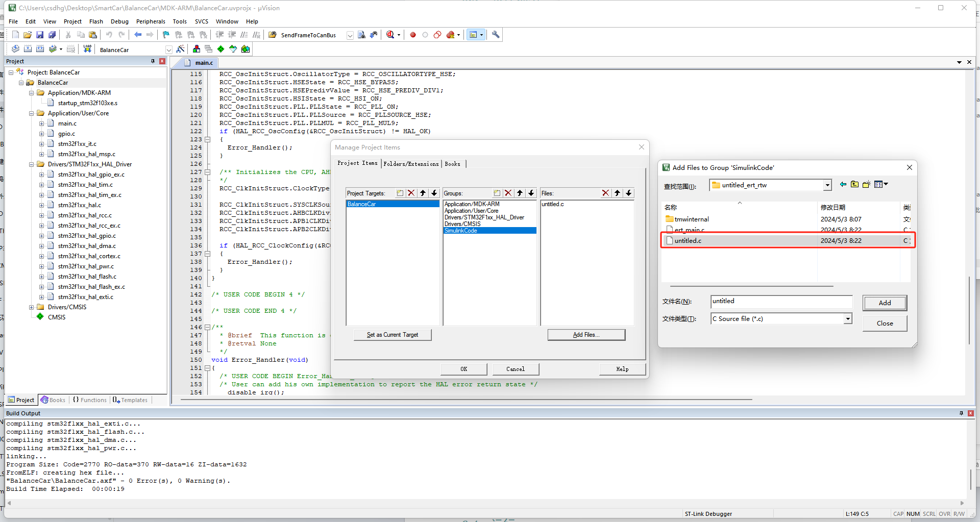Open the BalanceCar target dropdown

pos(168,49)
